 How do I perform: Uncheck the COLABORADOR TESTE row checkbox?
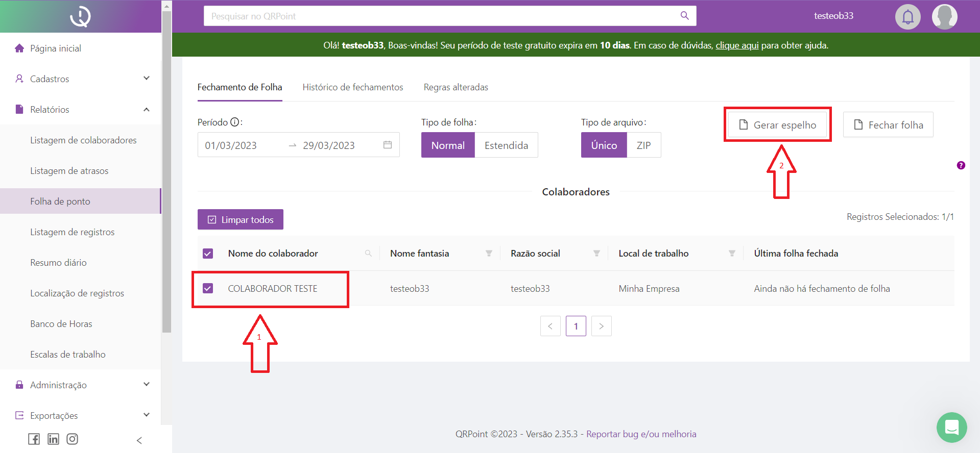[208, 288]
